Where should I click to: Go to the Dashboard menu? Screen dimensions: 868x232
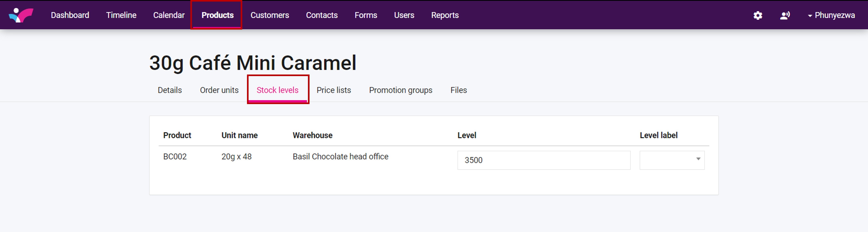[70, 15]
